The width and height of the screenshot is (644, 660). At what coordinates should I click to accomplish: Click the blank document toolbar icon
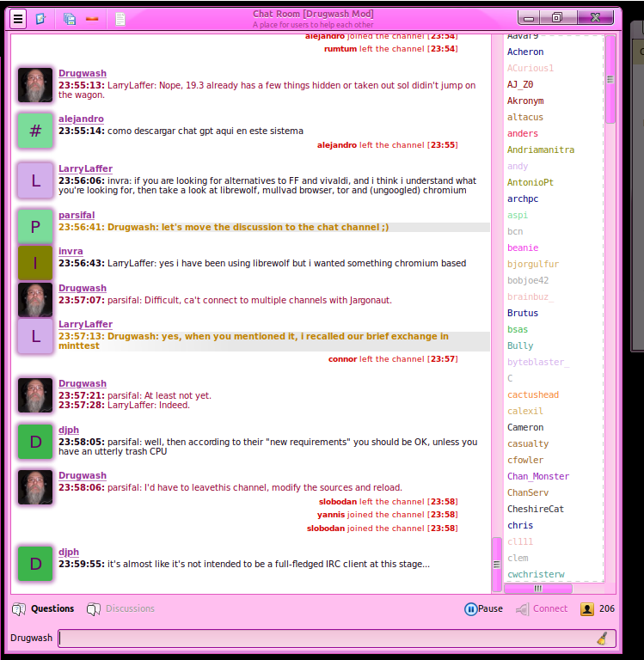coord(120,19)
